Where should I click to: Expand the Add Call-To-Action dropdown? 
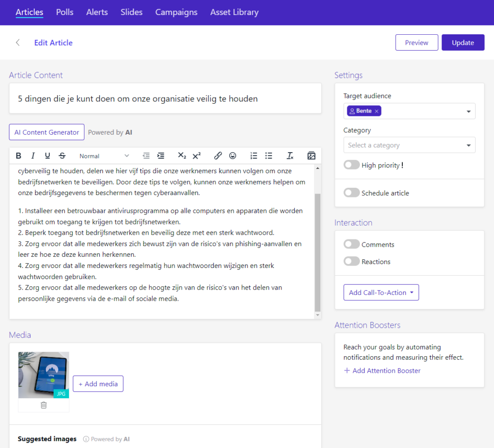381,293
